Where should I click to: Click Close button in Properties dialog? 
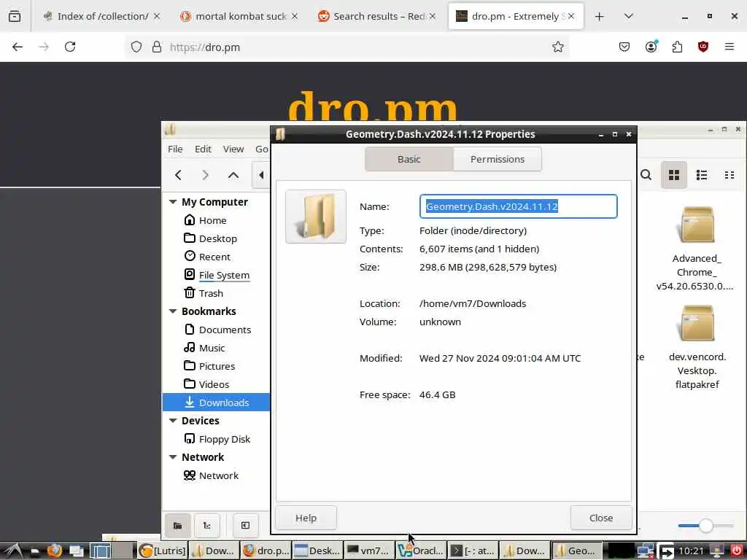[x=601, y=518]
